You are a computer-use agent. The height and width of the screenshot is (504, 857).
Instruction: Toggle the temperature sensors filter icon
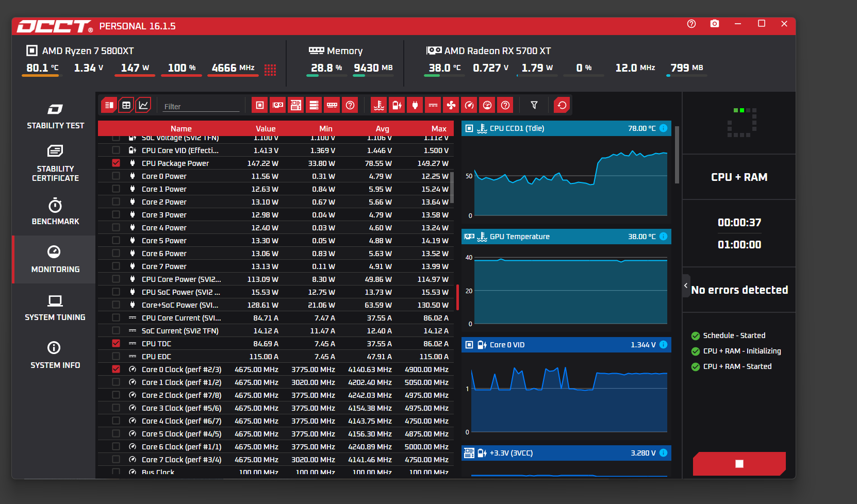click(379, 105)
